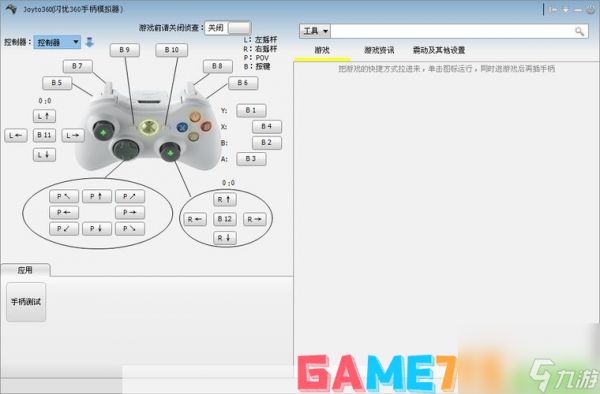
Task: Click right stick left R ← button
Action: [x=195, y=220]
